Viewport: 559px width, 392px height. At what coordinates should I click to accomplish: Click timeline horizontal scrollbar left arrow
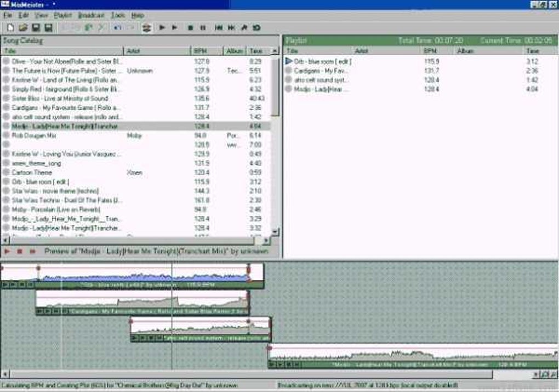5,374
